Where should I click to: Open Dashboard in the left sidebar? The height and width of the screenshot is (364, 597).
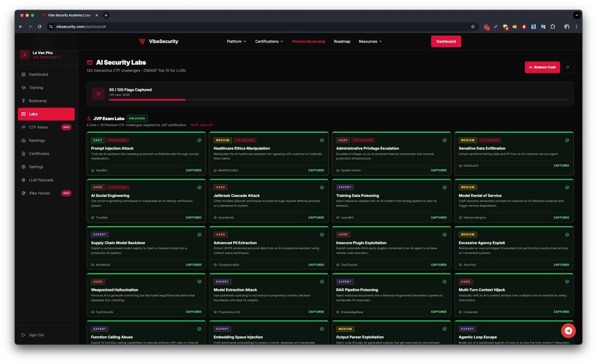point(46,75)
